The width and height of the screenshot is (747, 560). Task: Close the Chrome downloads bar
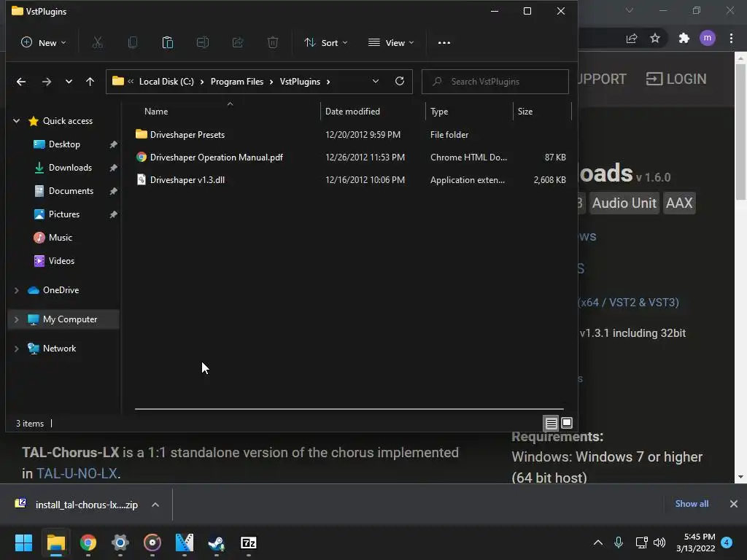click(734, 504)
